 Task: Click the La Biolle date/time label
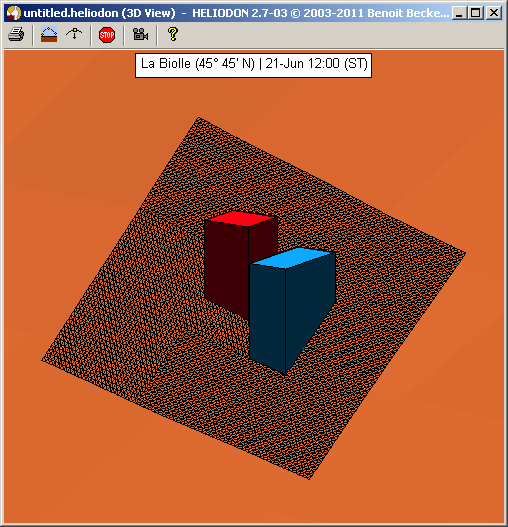pos(253,65)
